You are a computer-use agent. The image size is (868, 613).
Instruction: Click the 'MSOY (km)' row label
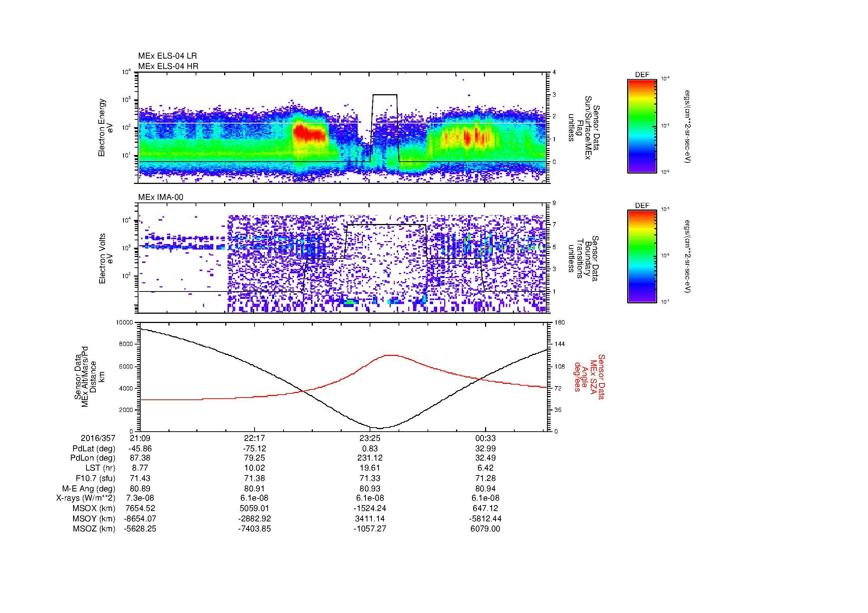pos(94,518)
